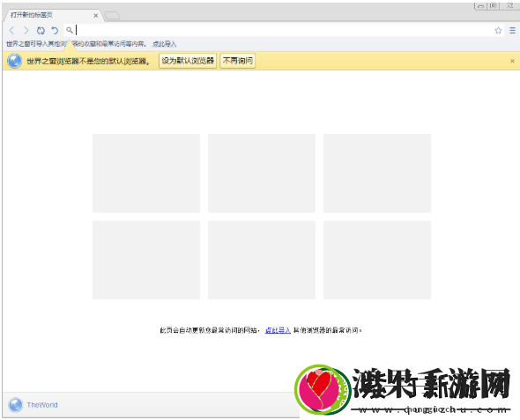
Task: Click the TheWorld globe logo at bottom
Action: pos(16,405)
